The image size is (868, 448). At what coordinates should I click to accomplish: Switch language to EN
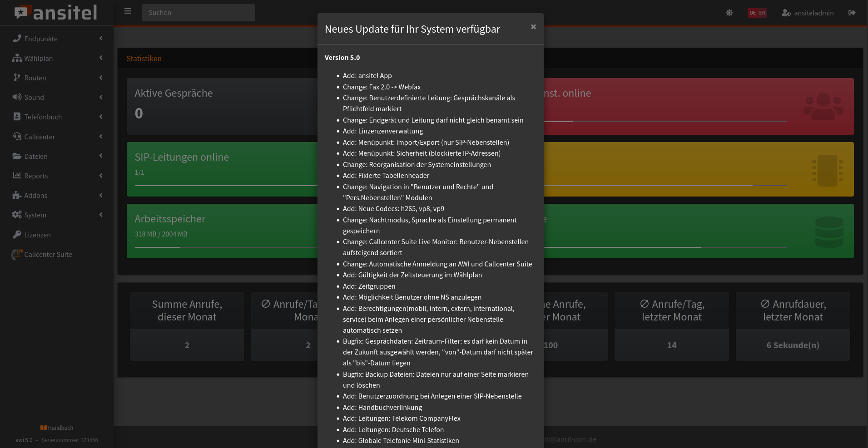tap(762, 13)
